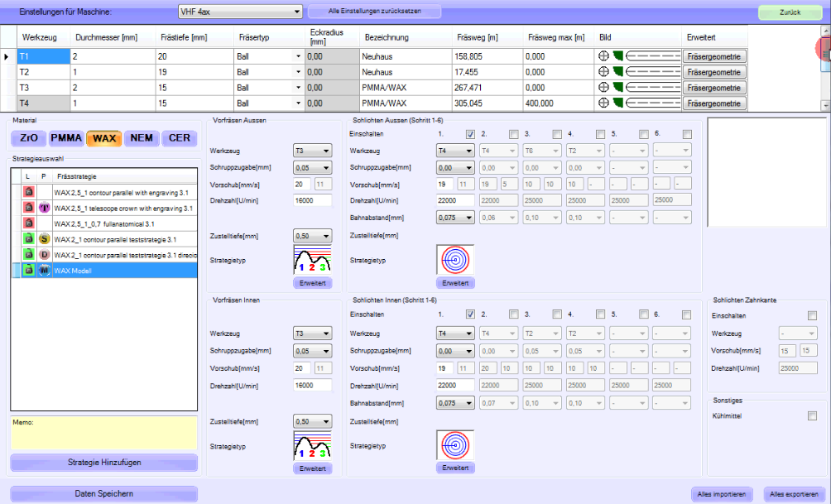Click the purple T icon for telescope crown strategy
Viewport: 831px width, 504px height.
coord(45,208)
